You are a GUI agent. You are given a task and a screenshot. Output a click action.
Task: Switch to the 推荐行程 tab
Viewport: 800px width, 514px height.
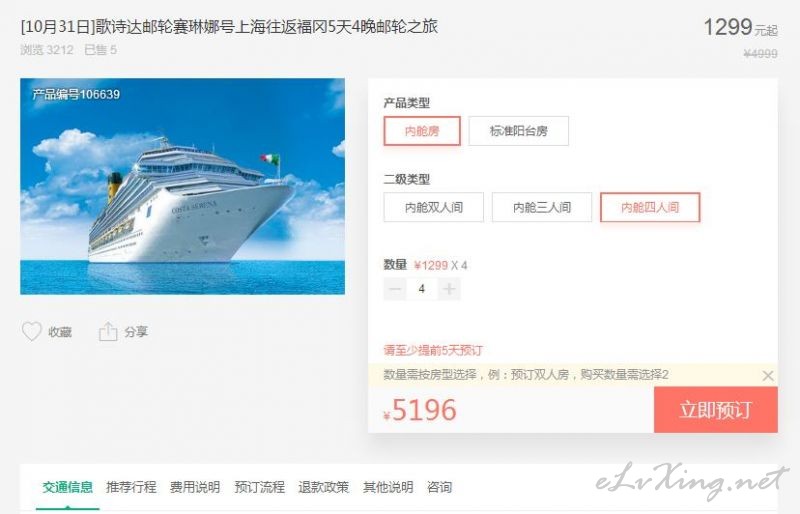[x=131, y=487]
